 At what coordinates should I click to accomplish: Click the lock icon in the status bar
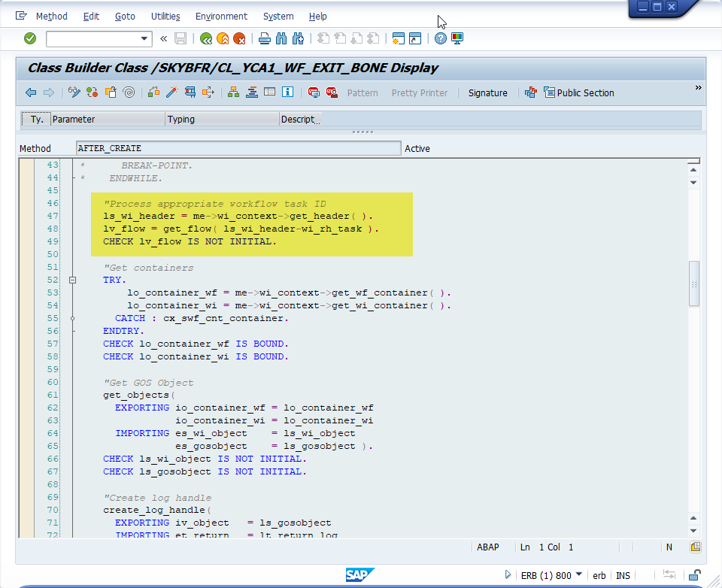[x=694, y=575]
